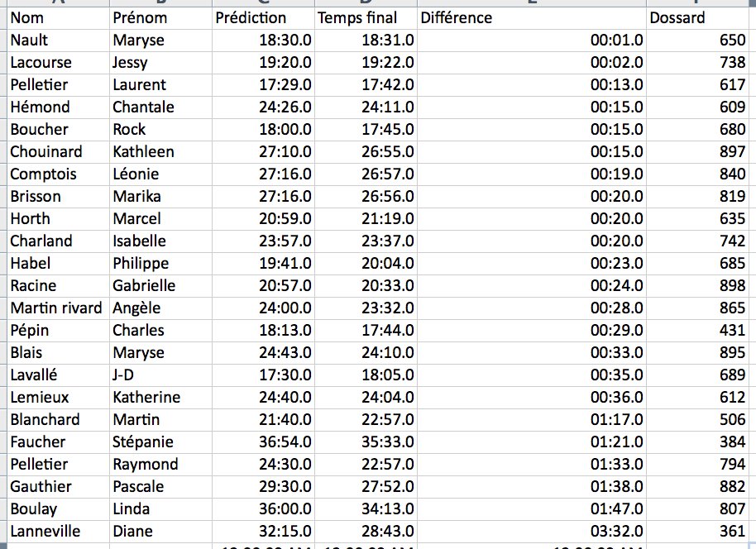Select the Martin rivard cell
This screenshot has height=549, width=756.
56,308
